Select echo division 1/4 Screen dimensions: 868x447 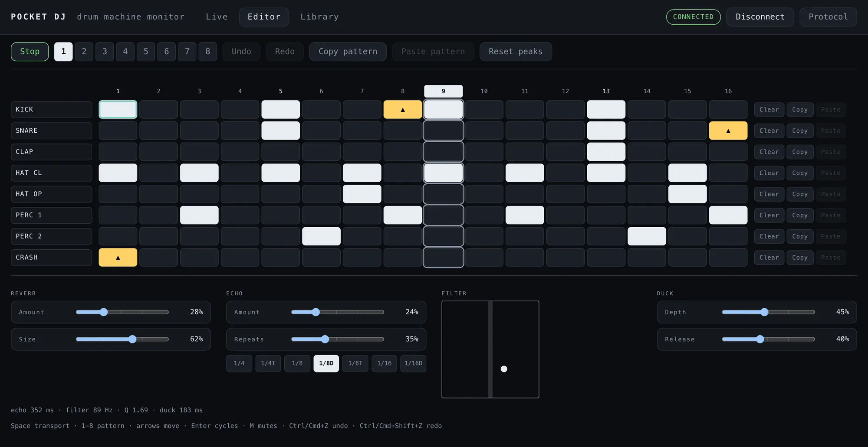(x=239, y=363)
